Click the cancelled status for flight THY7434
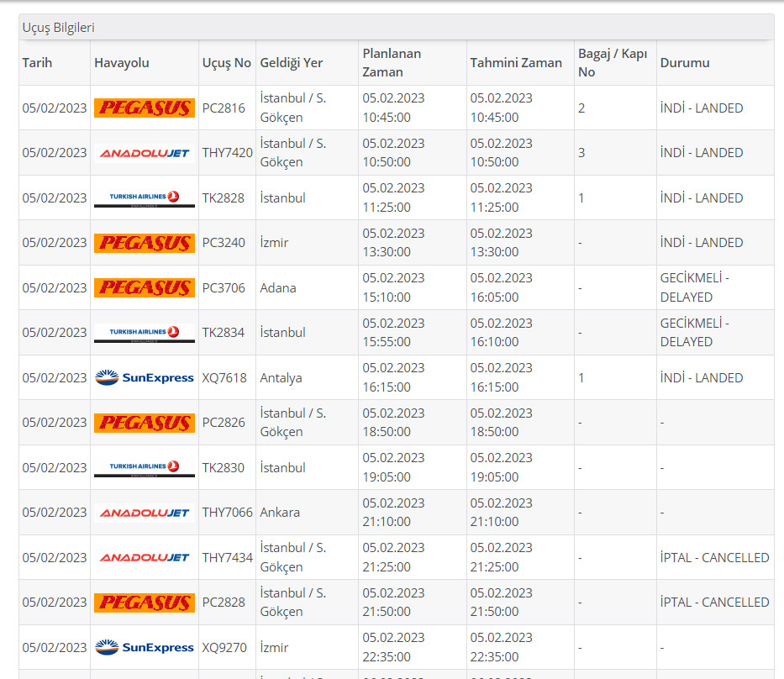Screen dimensions: 784x679 pos(714,558)
